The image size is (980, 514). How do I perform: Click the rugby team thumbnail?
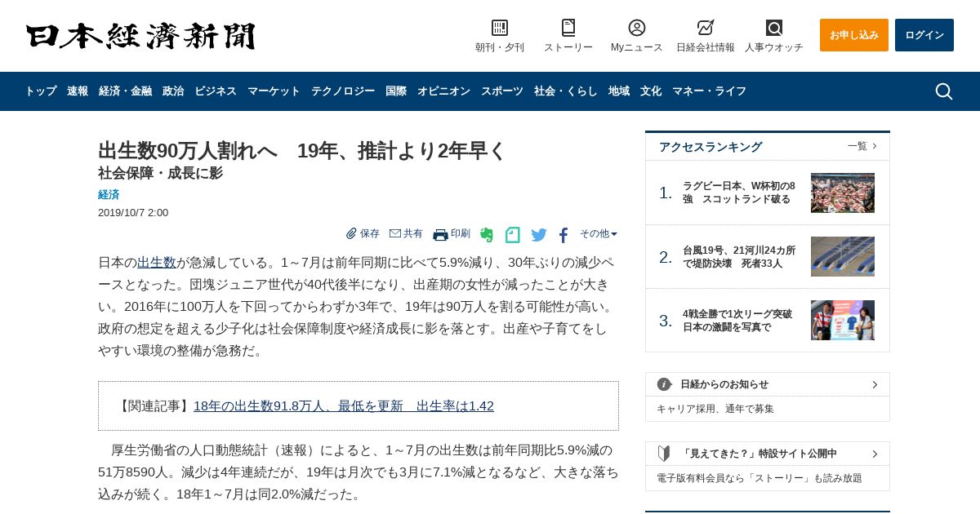tap(843, 193)
